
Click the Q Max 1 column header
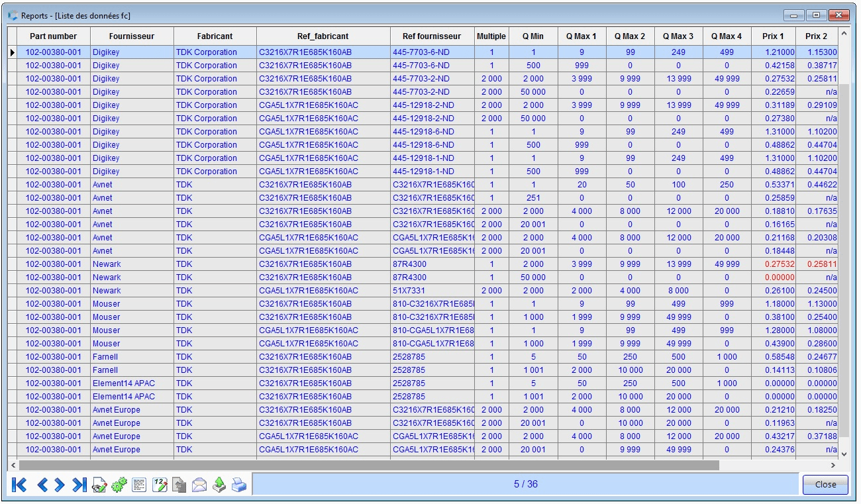click(582, 36)
